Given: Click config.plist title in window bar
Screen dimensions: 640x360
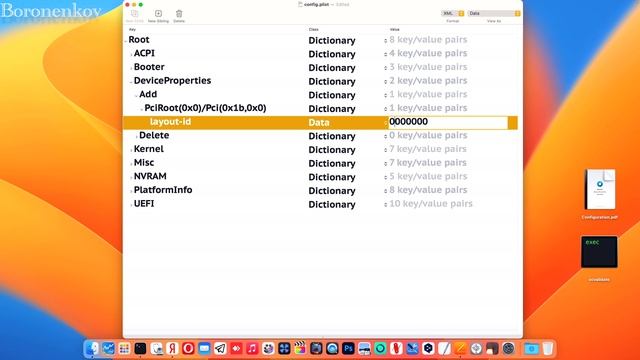Looking at the screenshot, I should tap(316, 4).
